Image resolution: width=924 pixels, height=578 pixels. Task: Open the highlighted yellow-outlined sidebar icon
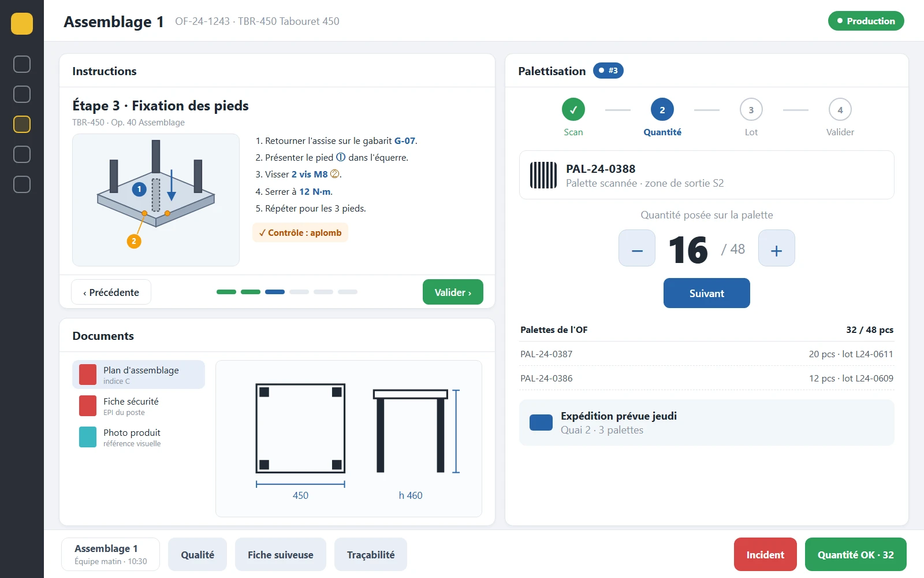[22, 124]
